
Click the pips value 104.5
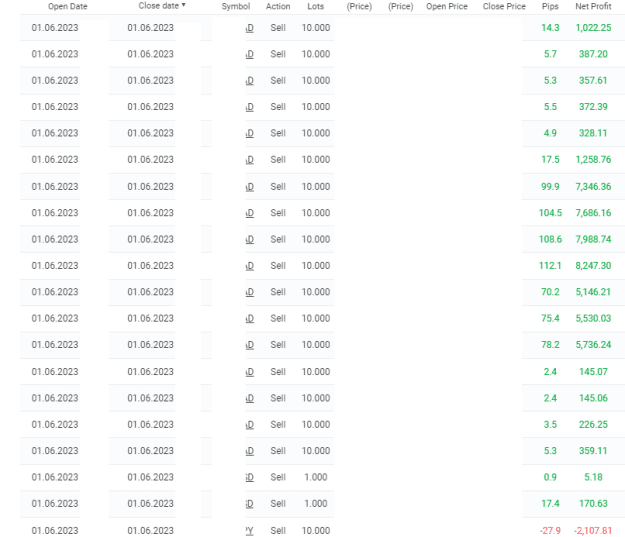550,213
